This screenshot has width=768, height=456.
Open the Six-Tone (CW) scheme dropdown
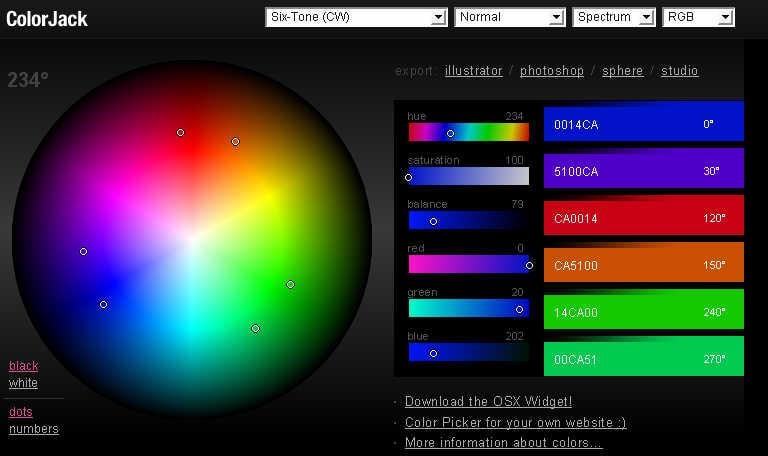pos(356,17)
